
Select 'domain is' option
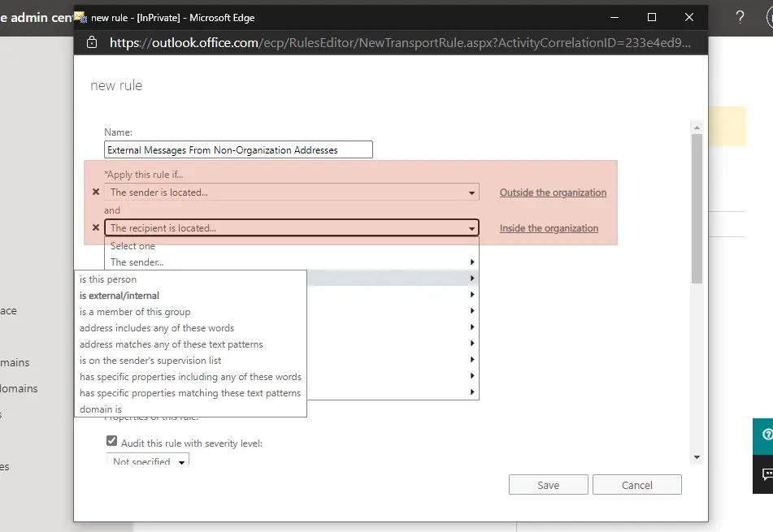pyautogui.click(x=190, y=409)
